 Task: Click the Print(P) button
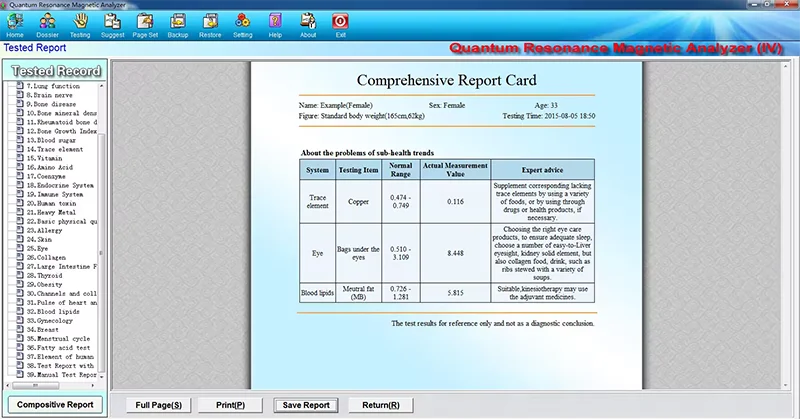(230, 405)
